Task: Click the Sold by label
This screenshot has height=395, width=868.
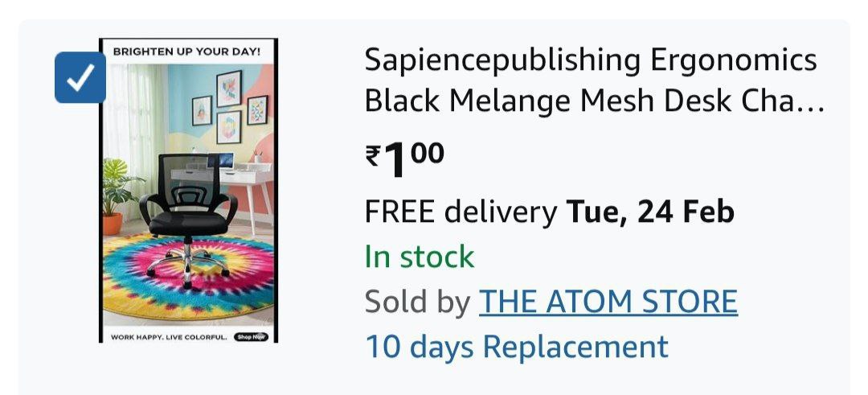Action: point(417,302)
